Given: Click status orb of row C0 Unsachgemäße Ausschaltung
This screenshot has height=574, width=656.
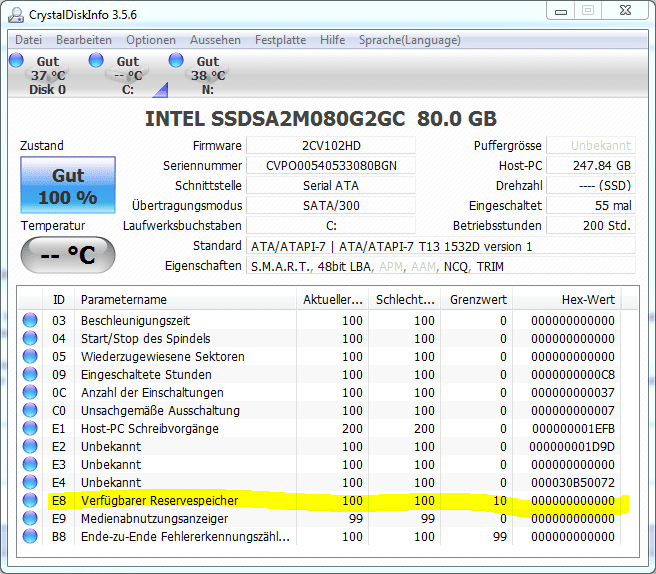Looking at the screenshot, I should point(30,410).
